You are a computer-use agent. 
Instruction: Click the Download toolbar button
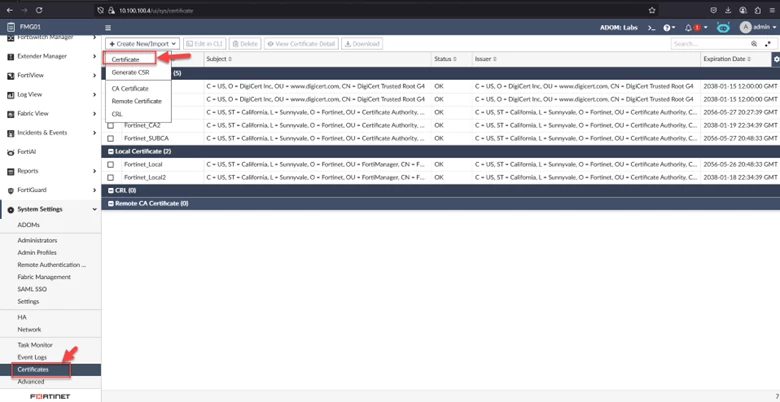pos(362,44)
